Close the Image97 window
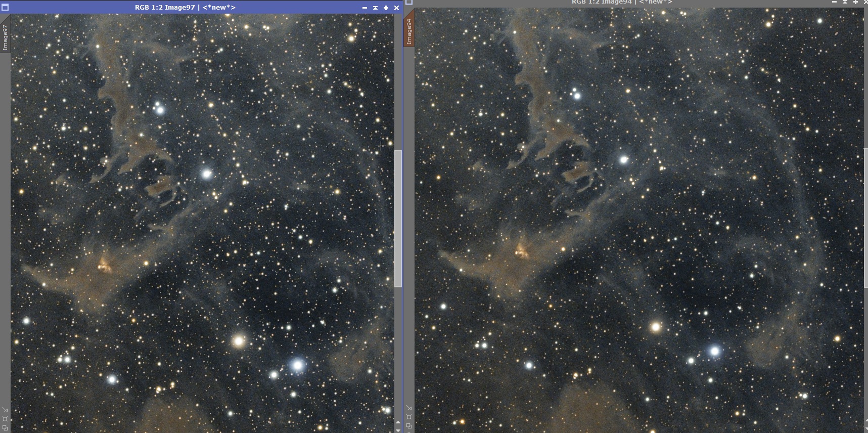 point(396,8)
